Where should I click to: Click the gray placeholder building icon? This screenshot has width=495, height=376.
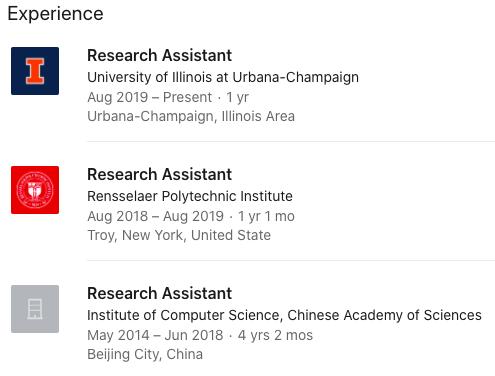click(35, 309)
